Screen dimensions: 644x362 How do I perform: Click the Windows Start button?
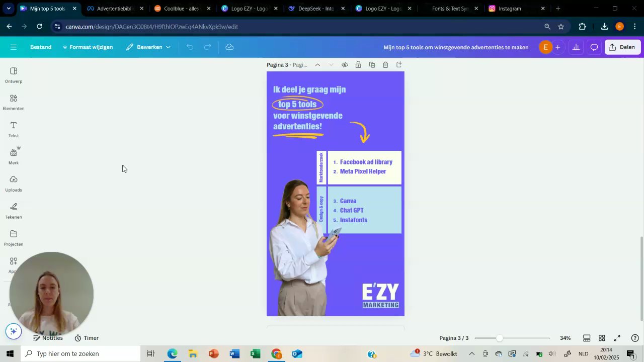[x=10, y=354]
